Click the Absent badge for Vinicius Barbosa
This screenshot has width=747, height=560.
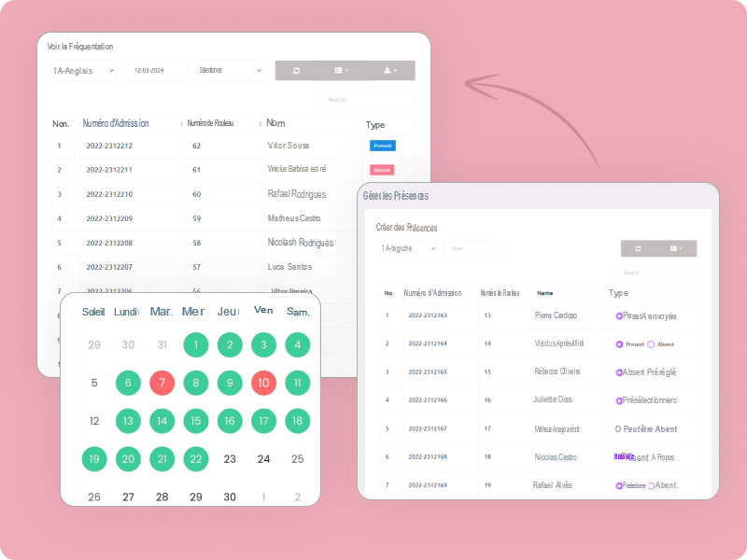pos(382,170)
